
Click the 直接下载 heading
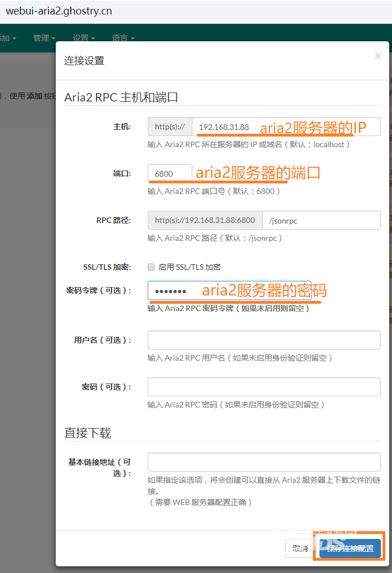click(x=88, y=433)
